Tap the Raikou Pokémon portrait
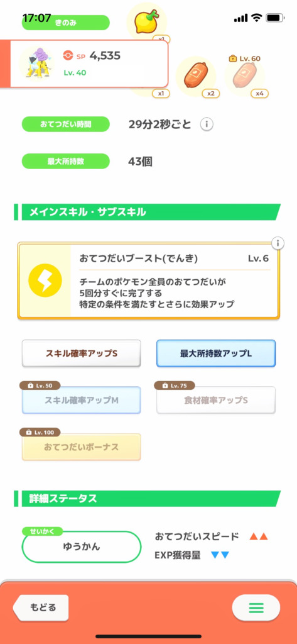This screenshot has height=644, width=297. [x=37, y=64]
